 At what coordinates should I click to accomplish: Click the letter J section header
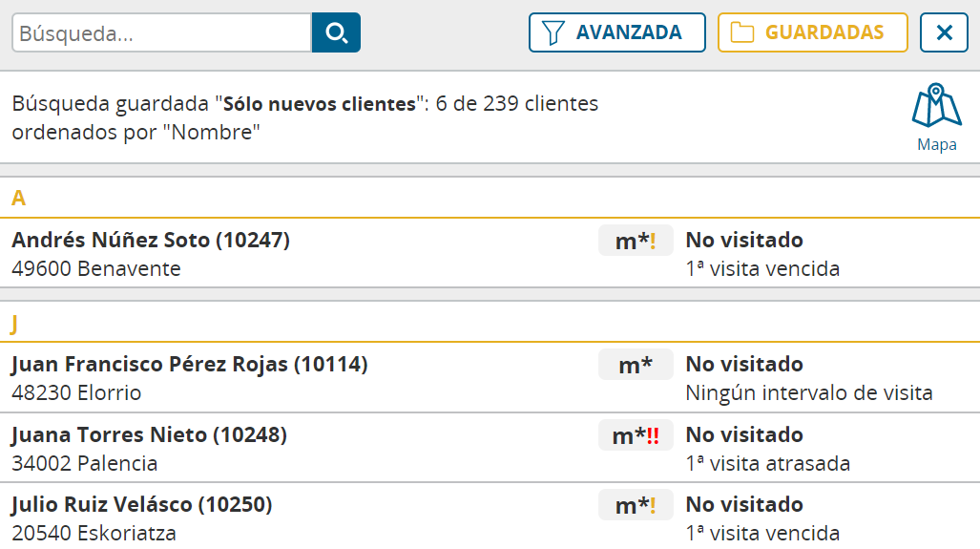coord(14,324)
